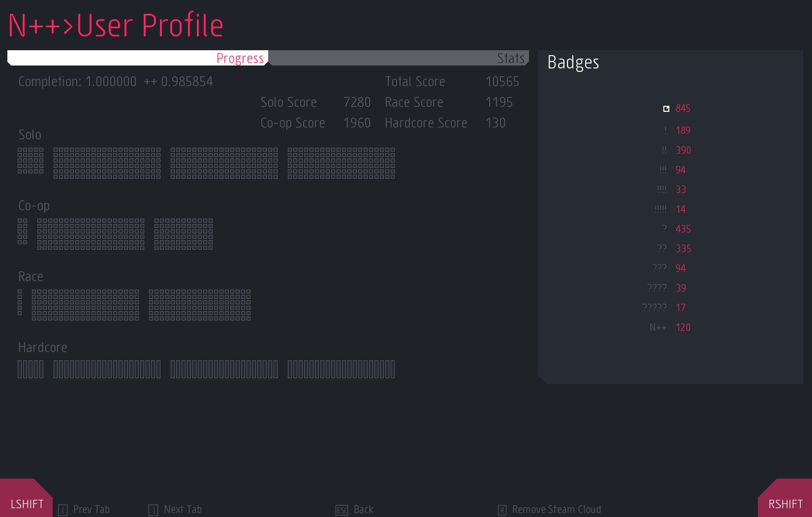This screenshot has width=812, height=517.
Task: Click the Co-op section heading
Action: point(34,206)
